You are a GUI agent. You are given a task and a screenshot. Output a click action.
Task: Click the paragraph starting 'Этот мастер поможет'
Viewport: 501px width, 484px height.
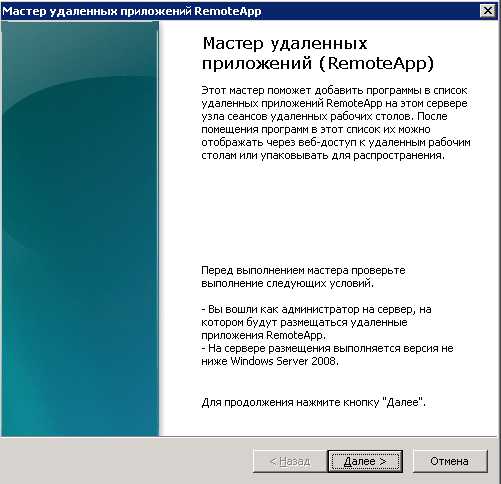coord(336,123)
